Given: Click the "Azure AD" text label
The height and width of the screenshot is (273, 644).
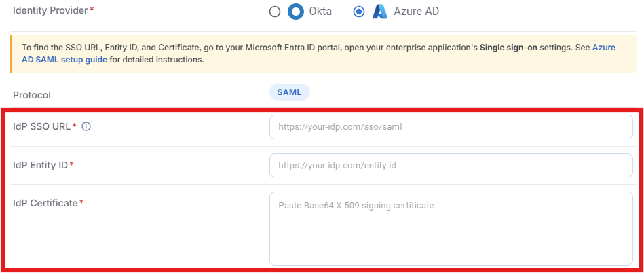Looking at the screenshot, I should (417, 12).
